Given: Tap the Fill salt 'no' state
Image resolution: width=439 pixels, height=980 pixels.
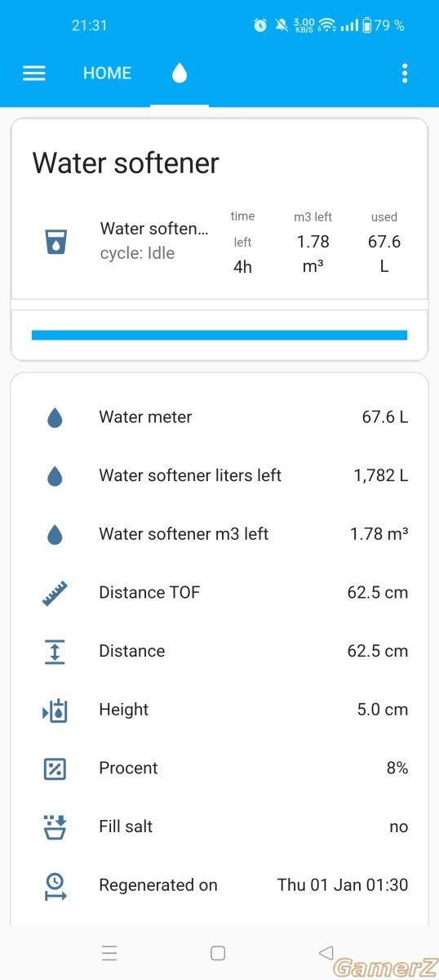Looking at the screenshot, I should coord(398,826).
